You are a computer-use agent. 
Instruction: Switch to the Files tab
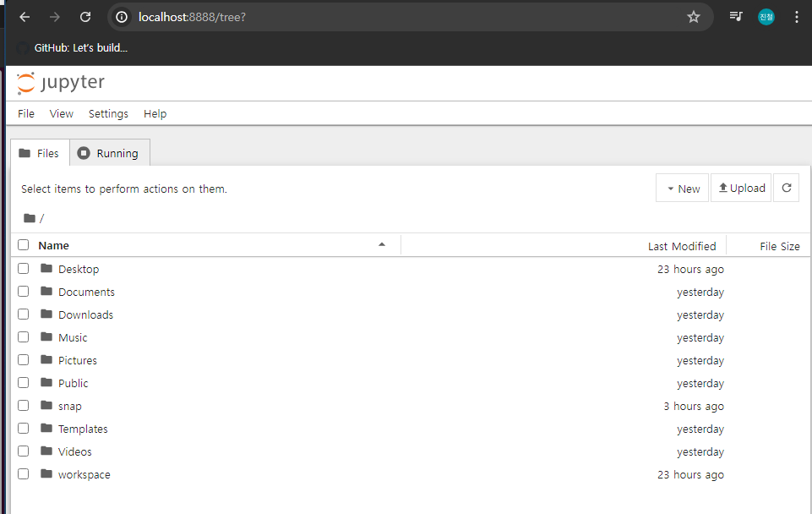[x=40, y=153]
